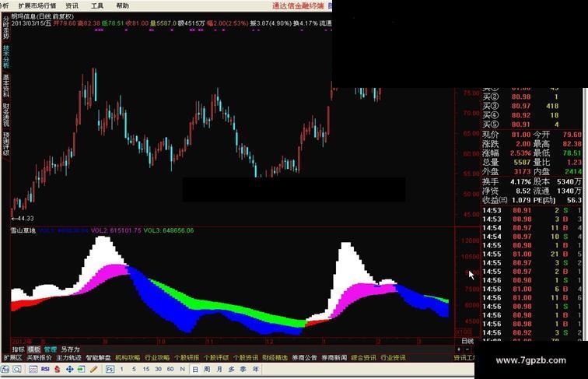Click the 买③ 80.97 bid row

click(521, 106)
